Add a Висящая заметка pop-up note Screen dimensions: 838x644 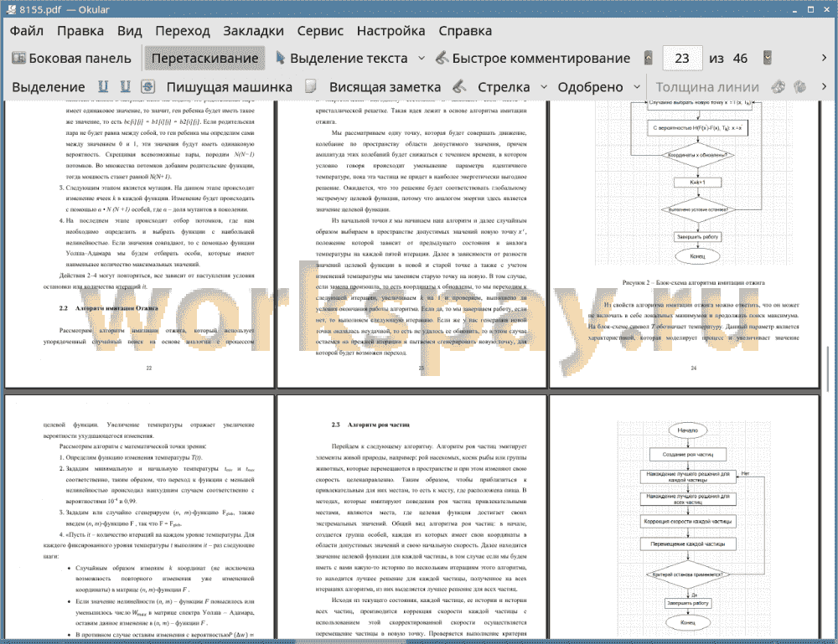(x=385, y=87)
